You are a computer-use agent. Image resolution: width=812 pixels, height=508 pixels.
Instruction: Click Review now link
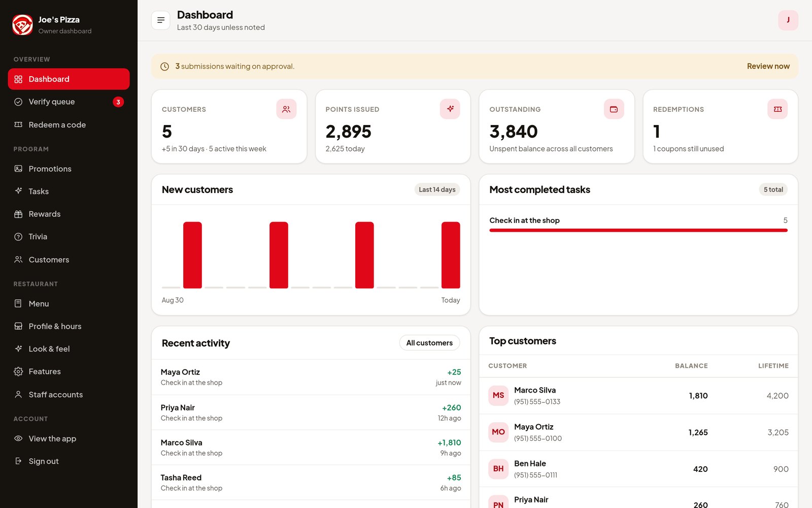768,66
